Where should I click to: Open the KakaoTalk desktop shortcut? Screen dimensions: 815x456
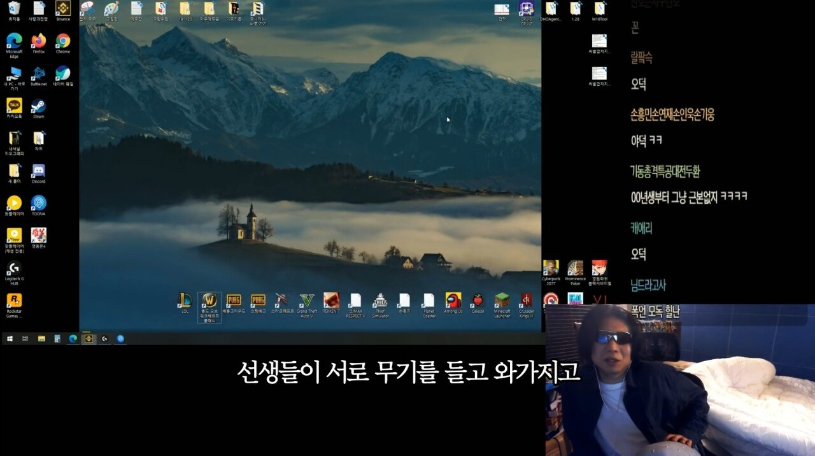[14, 108]
